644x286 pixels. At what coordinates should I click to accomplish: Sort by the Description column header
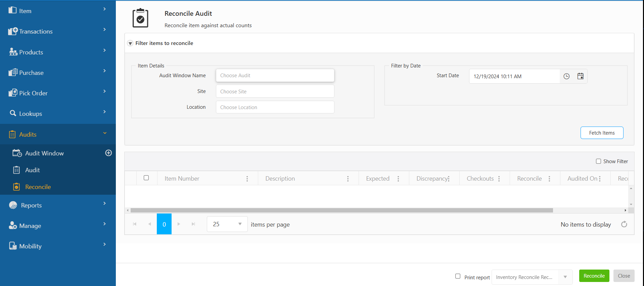(x=280, y=179)
